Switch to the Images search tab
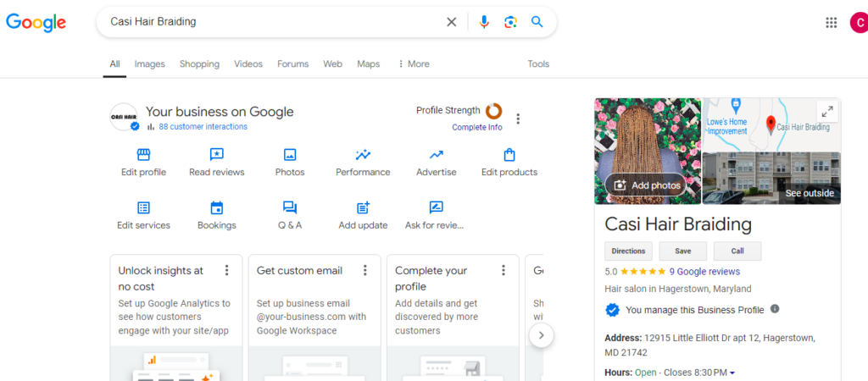The height and width of the screenshot is (381, 868). pyautogui.click(x=149, y=64)
